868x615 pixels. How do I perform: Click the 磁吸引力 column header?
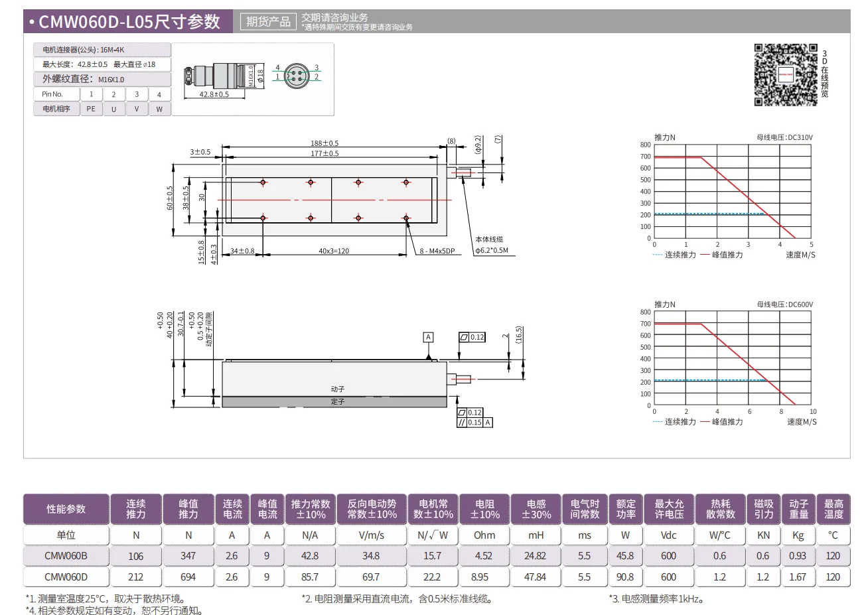pyautogui.click(x=763, y=509)
